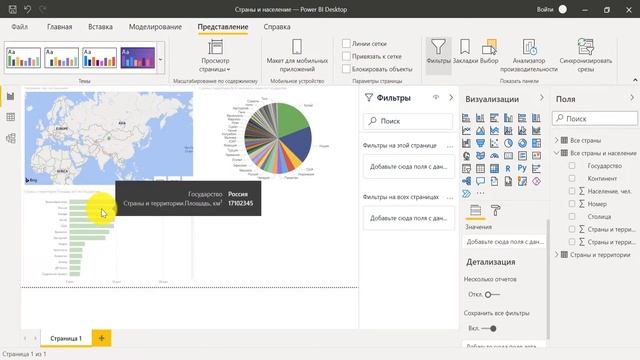Switch to the Вставка ribbon tab
640x360 pixels.
coord(100,27)
